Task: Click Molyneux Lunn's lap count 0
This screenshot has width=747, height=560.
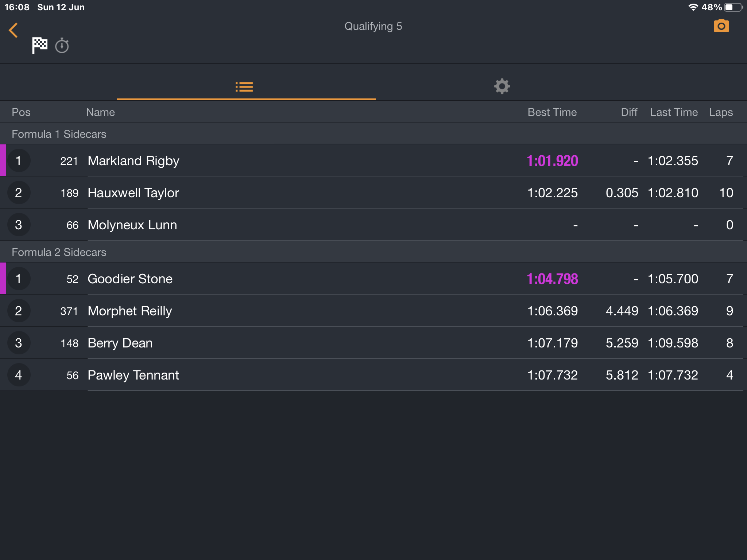Action: tap(729, 225)
